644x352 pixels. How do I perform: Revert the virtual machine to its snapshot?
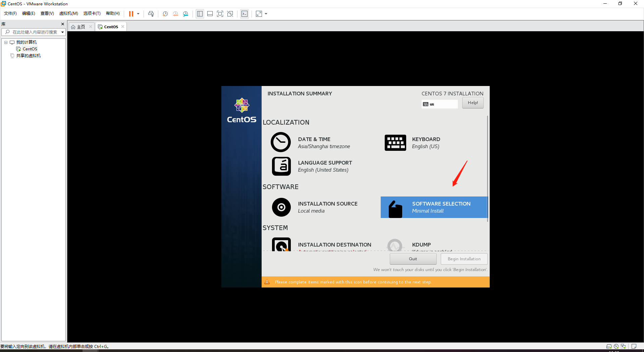click(x=175, y=14)
